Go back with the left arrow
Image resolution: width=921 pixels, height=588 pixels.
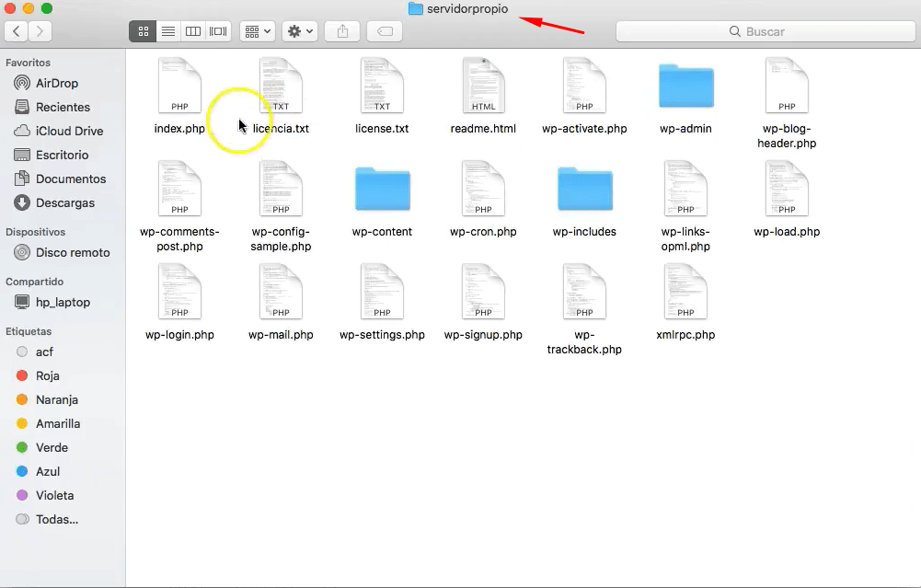pos(17,31)
